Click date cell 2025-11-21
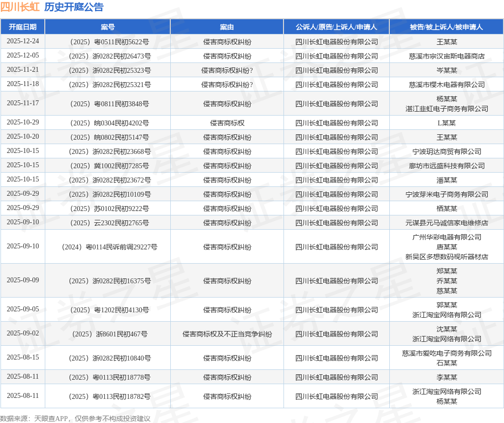This screenshot has height=423, width=504. point(23,70)
